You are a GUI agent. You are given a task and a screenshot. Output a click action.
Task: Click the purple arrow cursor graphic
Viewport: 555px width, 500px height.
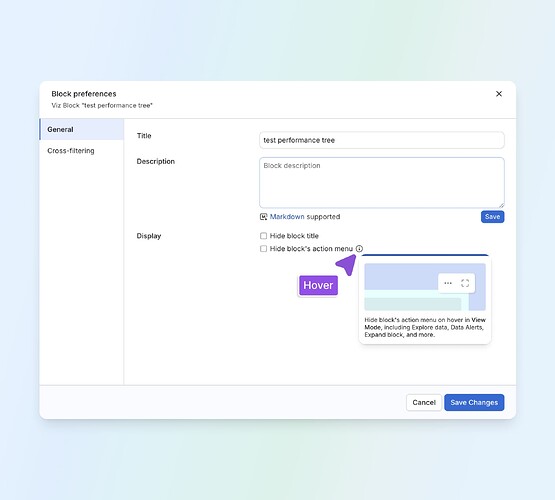tap(346, 264)
